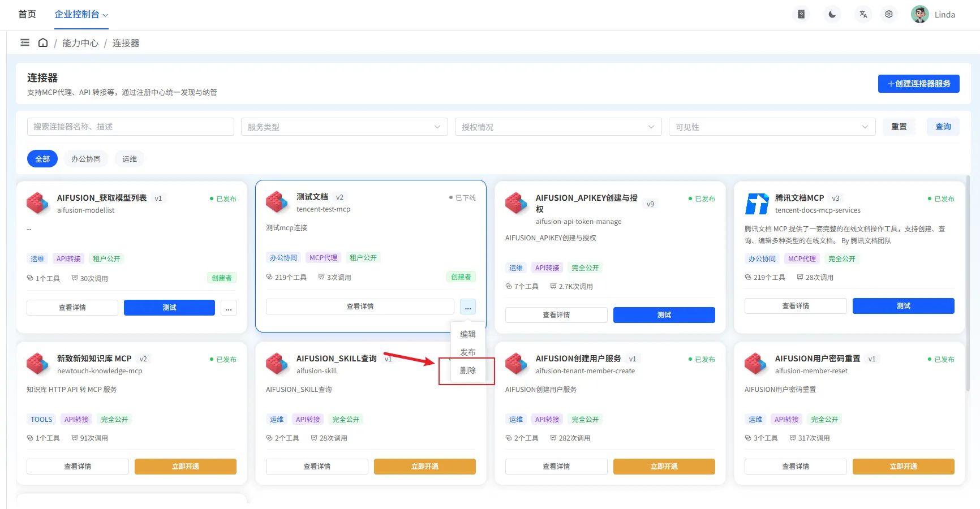Choose 编辑 from the popup menu
This screenshot has width=980, height=509.
click(x=468, y=334)
